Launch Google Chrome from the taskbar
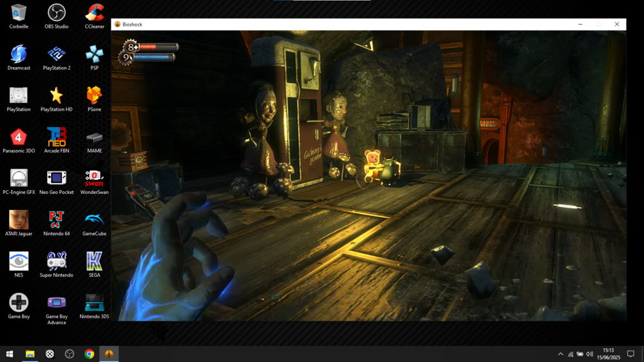 90,354
